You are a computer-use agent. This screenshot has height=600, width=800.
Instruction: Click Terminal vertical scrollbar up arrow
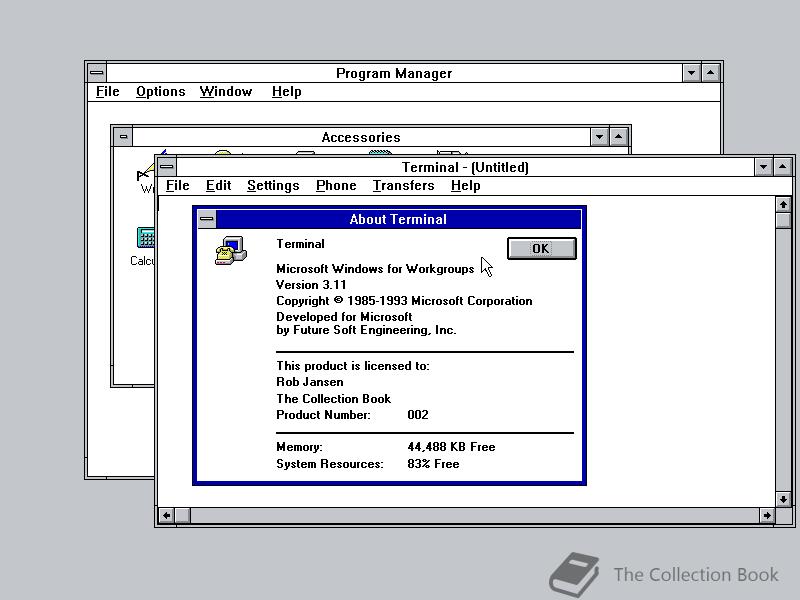pyautogui.click(x=783, y=205)
